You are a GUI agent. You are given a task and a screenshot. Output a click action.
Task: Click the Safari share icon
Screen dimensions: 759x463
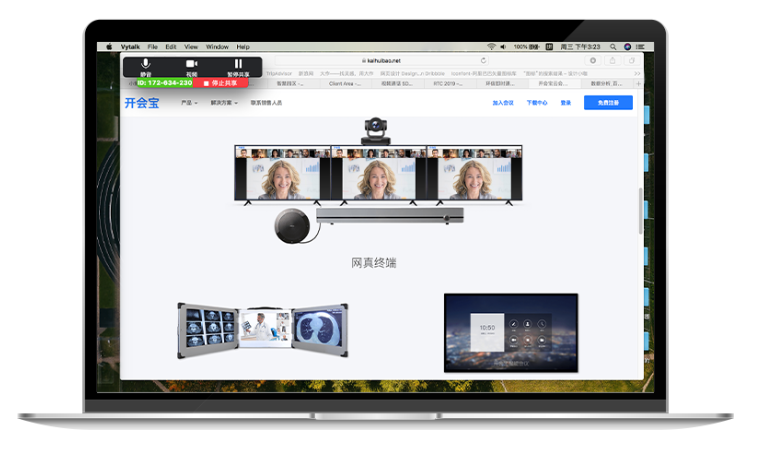tap(612, 60)
